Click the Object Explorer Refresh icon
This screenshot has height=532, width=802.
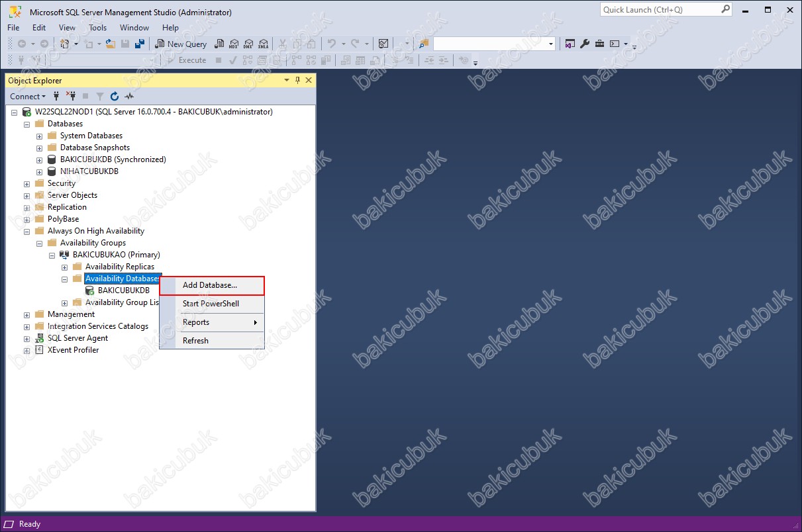tap(115, 96)
